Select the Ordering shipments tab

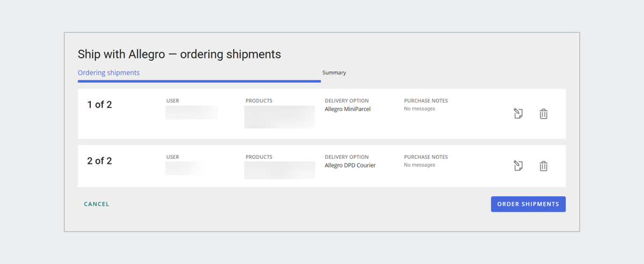click(108, 72)
